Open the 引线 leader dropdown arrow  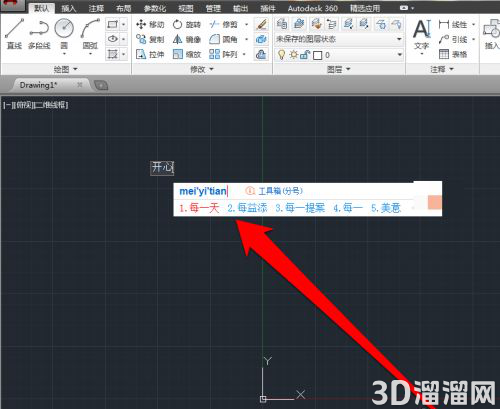click(x=473, y=39)
